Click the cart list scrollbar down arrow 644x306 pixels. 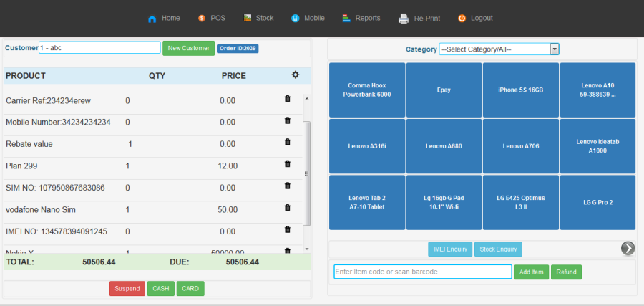(307, 248)
